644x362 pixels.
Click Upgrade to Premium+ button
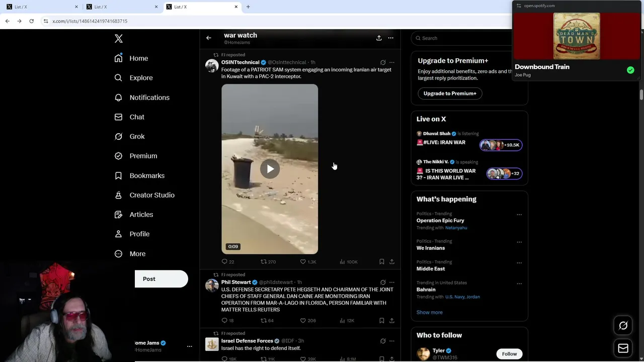point(450,94)
